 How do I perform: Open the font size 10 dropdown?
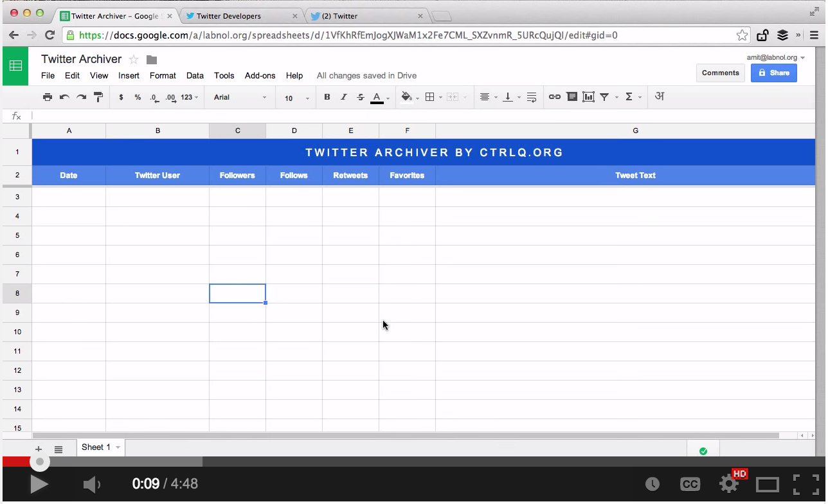pos(296,98)
